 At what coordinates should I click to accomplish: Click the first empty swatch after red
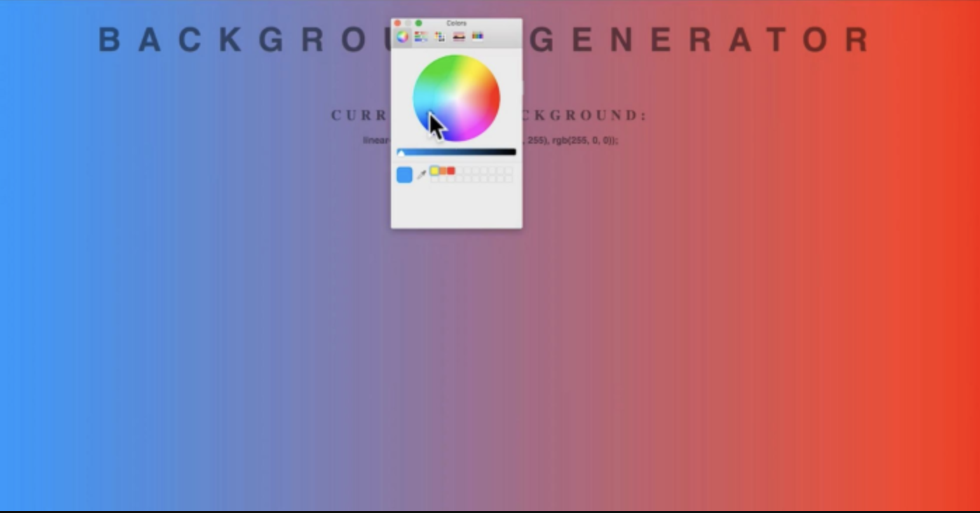point(459,171)
